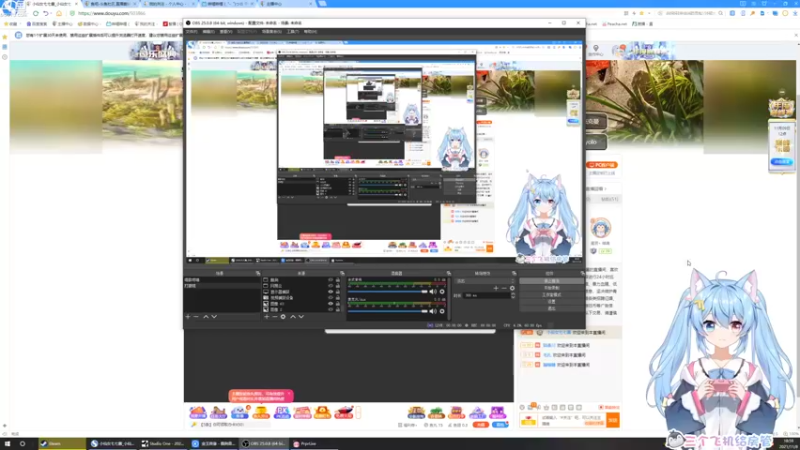The height and width of the screenshot is (450, 800).
Task: Lock the 显示器捕获 source
Action: coord(337,292)
